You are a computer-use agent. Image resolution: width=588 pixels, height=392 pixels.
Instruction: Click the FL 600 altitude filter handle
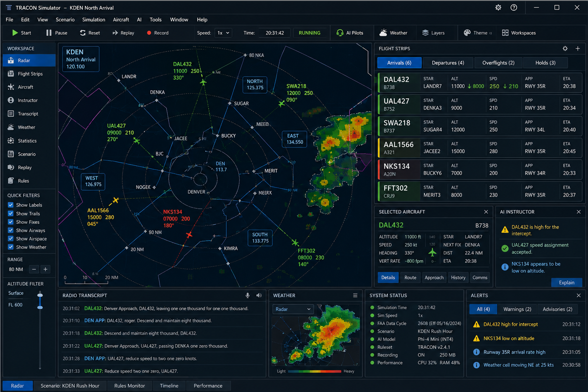[x=40, y=307]
